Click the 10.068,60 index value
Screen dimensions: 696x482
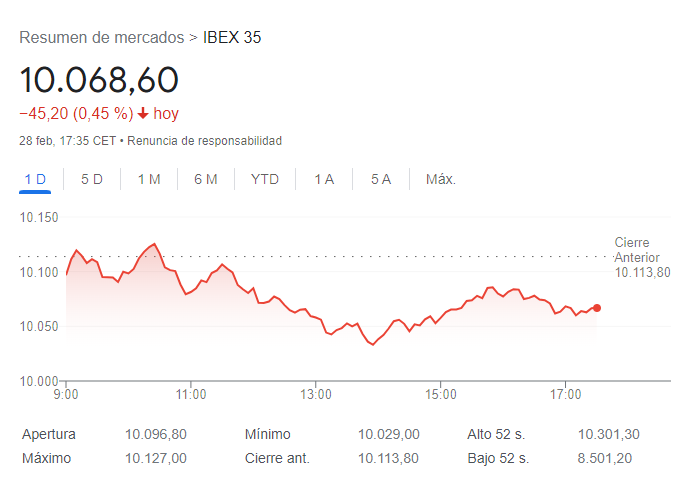[x=99, y=80]
